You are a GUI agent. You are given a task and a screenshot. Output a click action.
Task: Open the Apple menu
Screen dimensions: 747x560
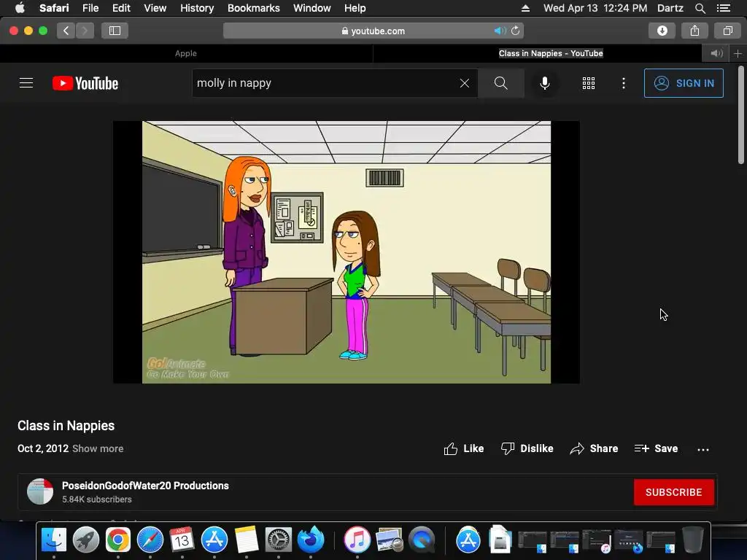click(20, 8)
